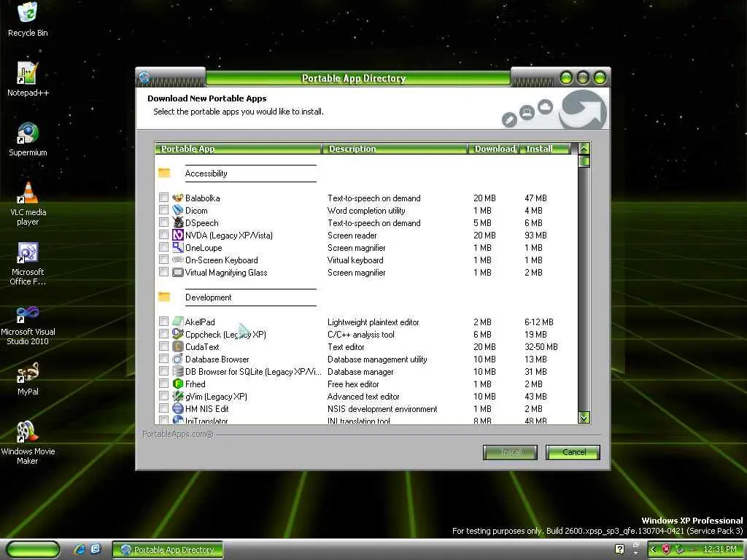
Task: Enable the Frhed checkbox
Action: click(163, 383)
